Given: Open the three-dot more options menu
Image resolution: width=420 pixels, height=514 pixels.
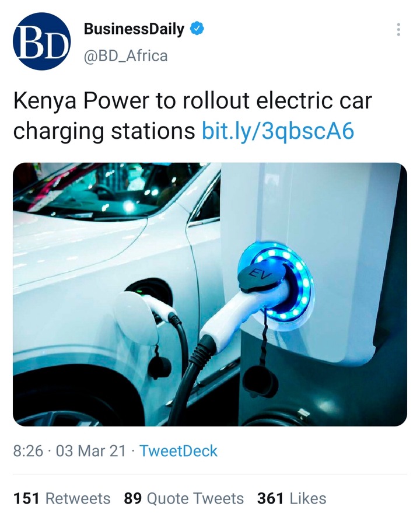Looking at the screenshot, I should point(398,30).
